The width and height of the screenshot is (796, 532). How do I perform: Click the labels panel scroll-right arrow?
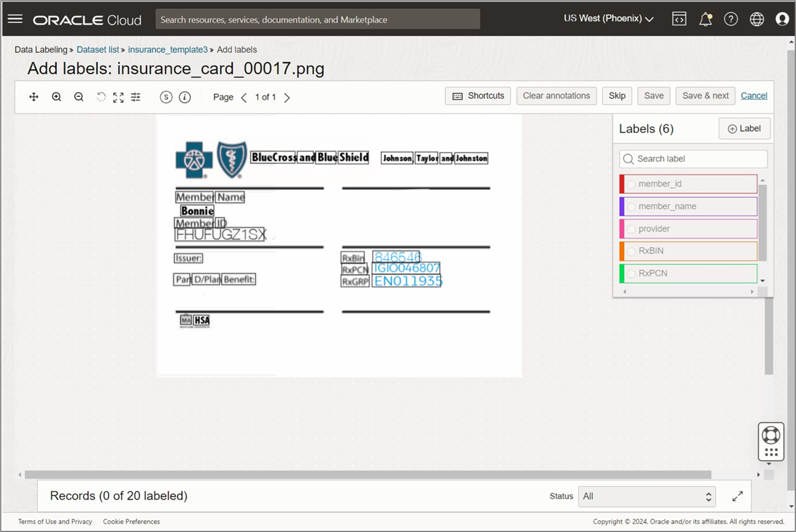(x=752, y=292)
